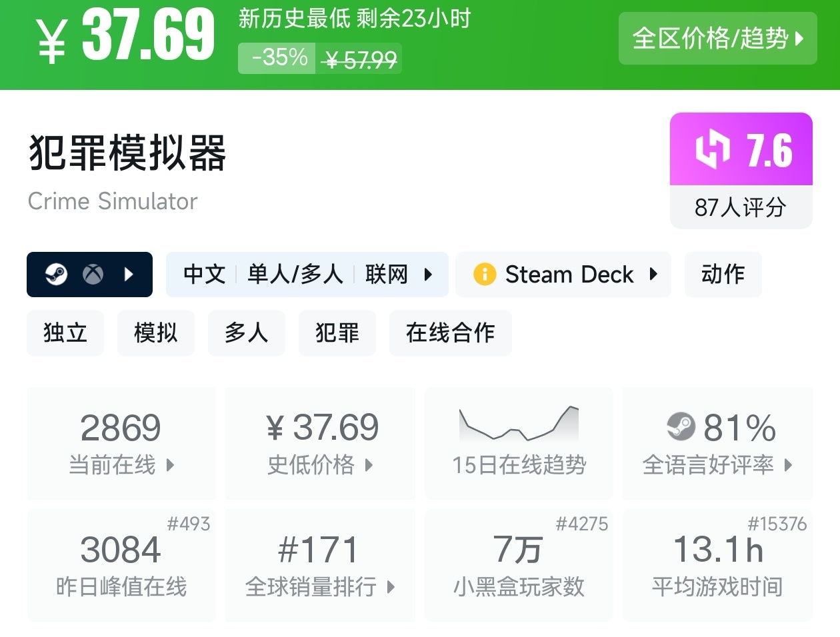Select the 多人 tag
Image resolution: width=840 pixels, height=637 pixels.
click(247, 332)
